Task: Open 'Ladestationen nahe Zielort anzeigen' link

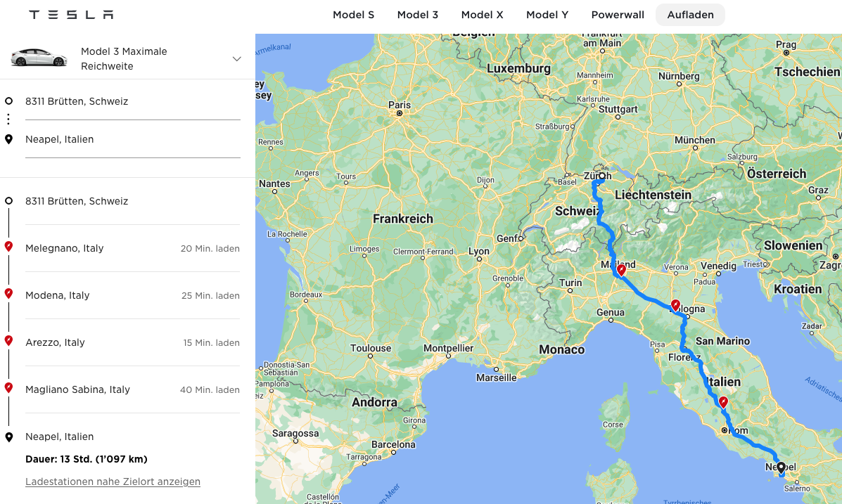Action: [x=113, y=482]
